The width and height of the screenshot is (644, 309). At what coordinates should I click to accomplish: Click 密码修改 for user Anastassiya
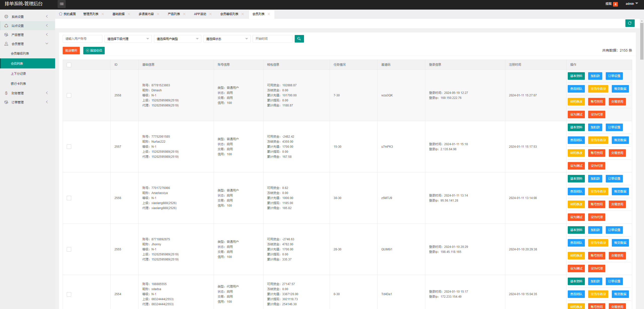[x=576, y=204]
